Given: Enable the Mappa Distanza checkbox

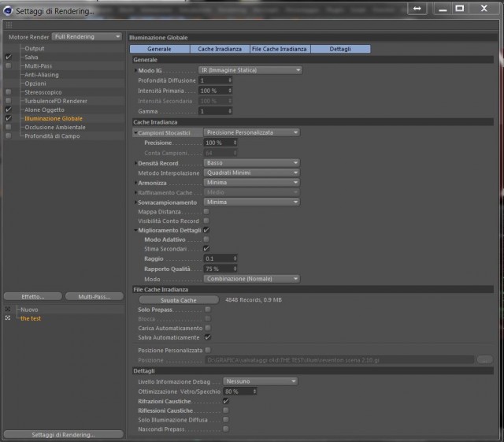Looking at the screenshot, I should click(x=206, y=211).
